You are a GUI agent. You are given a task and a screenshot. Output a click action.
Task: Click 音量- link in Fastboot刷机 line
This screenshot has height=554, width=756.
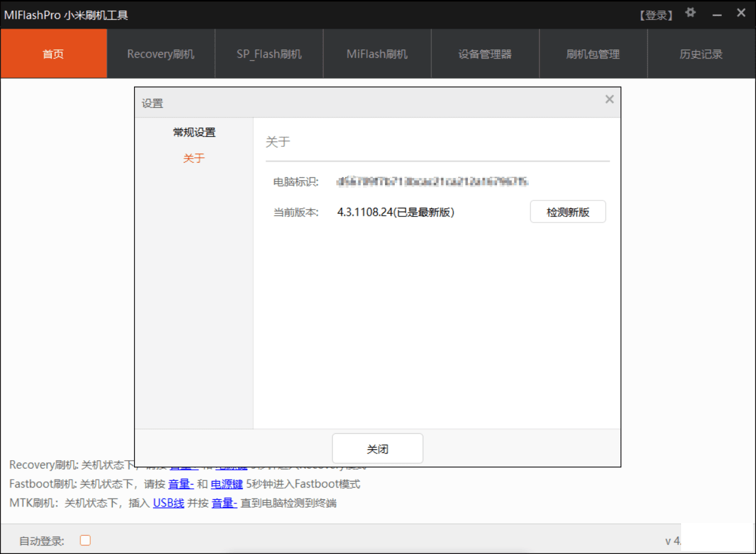(182, 485)
